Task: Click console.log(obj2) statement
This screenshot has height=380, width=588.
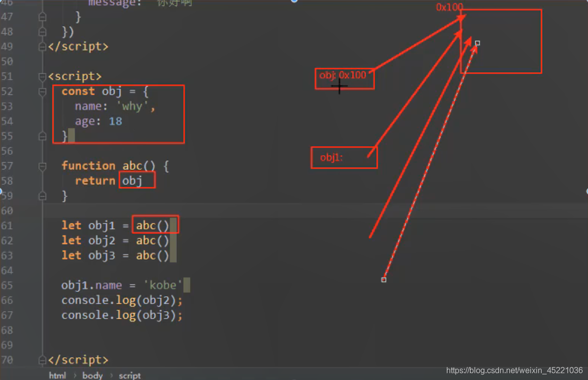Action: pos(122,301)
